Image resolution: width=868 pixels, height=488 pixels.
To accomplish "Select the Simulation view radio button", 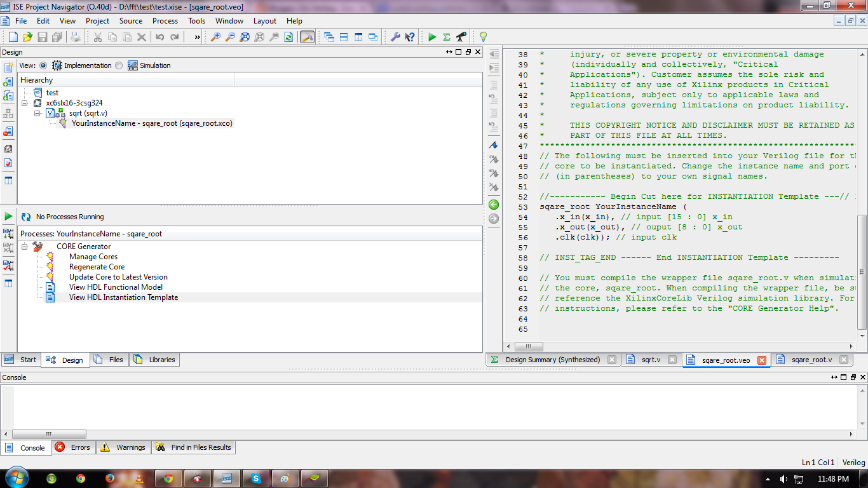I will 119,65.
